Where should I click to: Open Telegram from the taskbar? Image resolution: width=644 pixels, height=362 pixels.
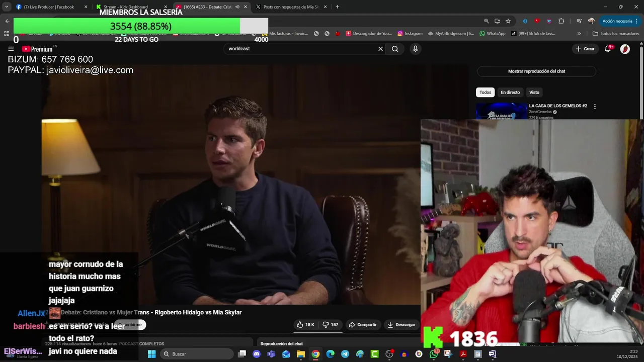pos(345,354)
